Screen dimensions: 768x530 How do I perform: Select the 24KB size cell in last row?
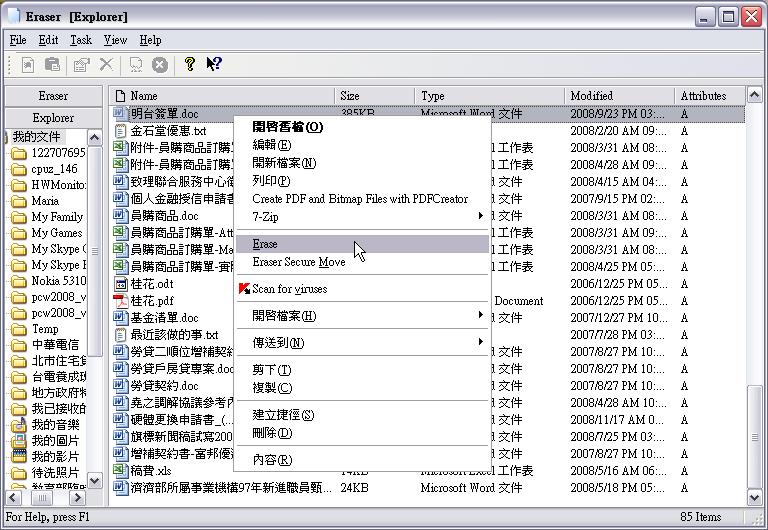pos(354,488)
